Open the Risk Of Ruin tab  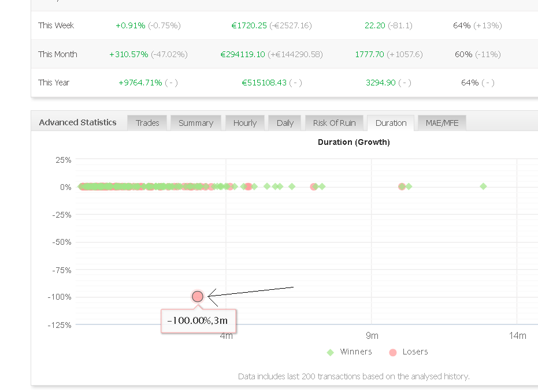[x=334, y=123]
